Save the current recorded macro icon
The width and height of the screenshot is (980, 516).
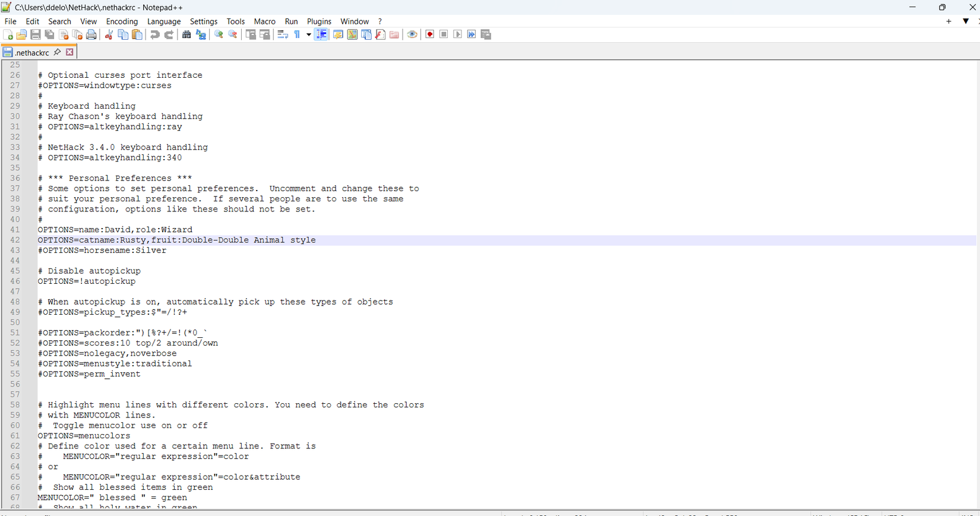(486, 34)
